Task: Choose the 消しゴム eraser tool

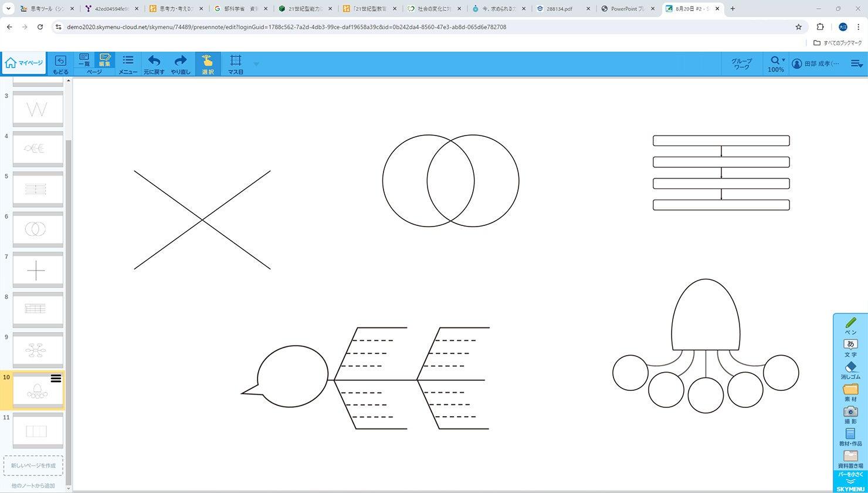Action: point(850,370)
